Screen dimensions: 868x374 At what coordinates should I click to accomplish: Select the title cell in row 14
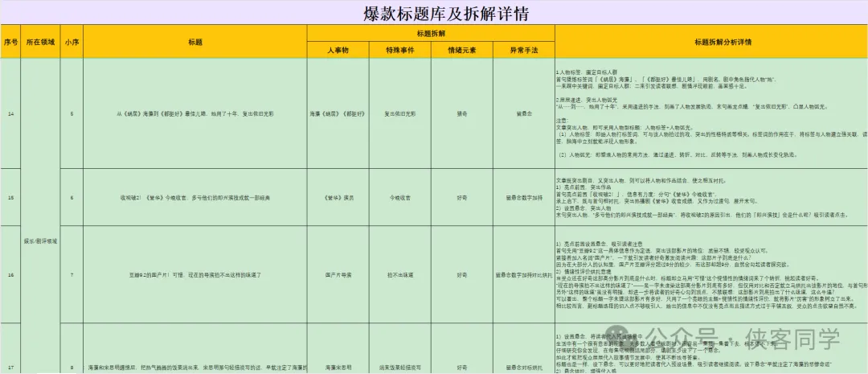click(194, 113)
